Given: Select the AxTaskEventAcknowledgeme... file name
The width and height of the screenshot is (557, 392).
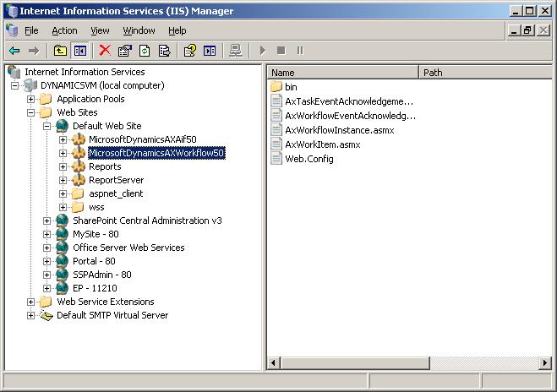Looking at the screenshot, I should [349, 101].
